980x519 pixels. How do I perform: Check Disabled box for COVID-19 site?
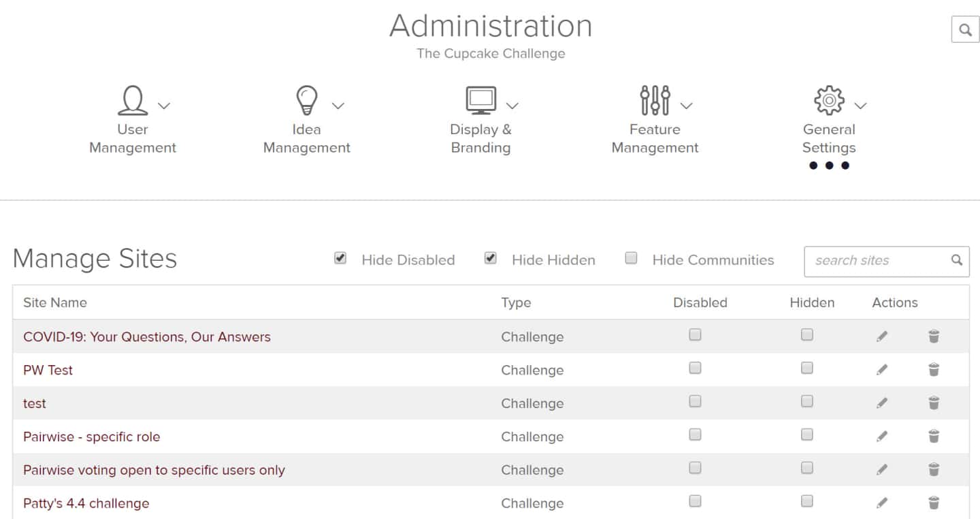click(x=695, y=334)
